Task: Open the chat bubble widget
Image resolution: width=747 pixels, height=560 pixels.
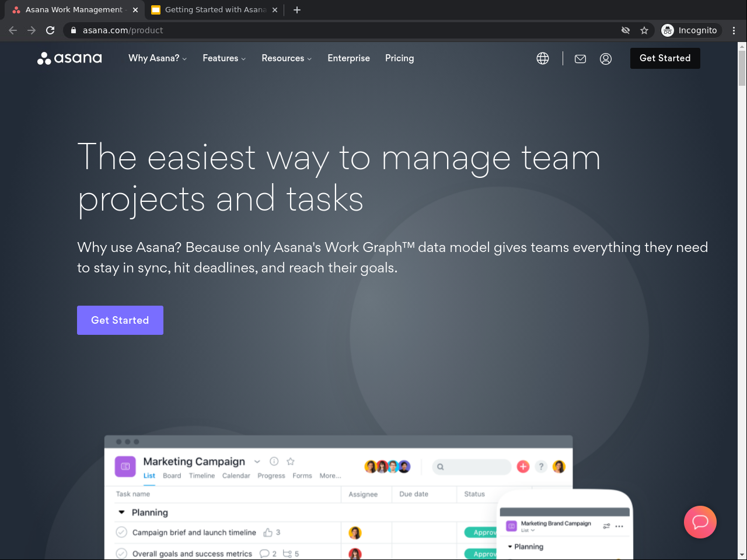Action: 700,522
